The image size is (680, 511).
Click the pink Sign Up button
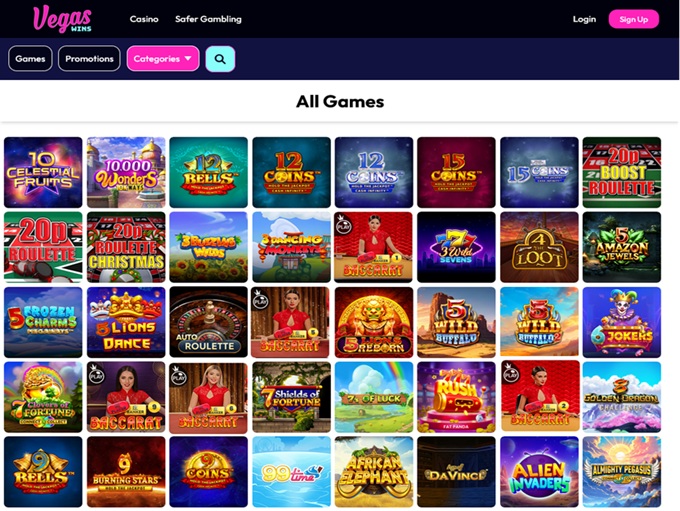point(634,19)
